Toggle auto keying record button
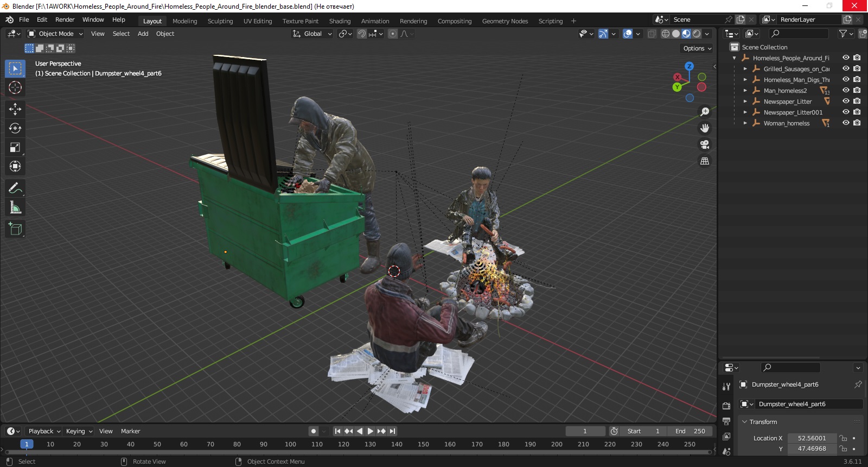Screen dimensions: 868x467 (313, 431)
